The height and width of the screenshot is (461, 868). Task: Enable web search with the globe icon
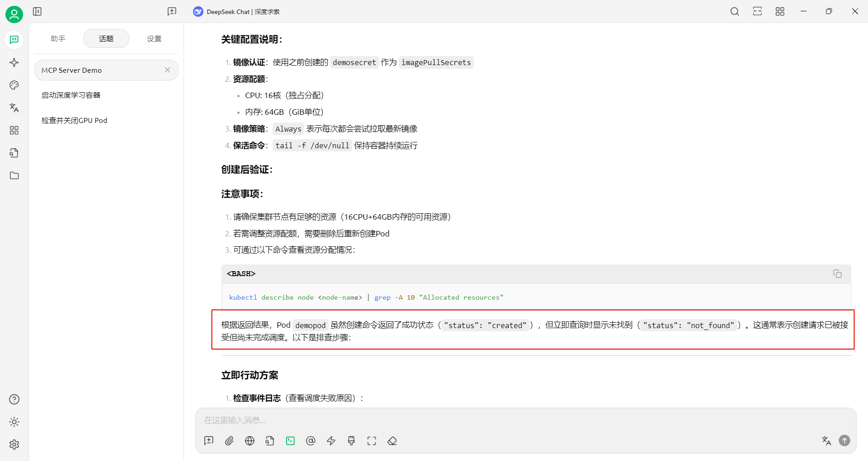[x=250, y=441]
